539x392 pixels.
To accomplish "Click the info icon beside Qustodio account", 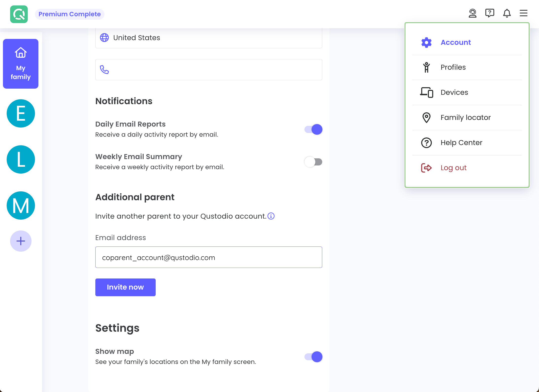I will (x=271, y=216).
